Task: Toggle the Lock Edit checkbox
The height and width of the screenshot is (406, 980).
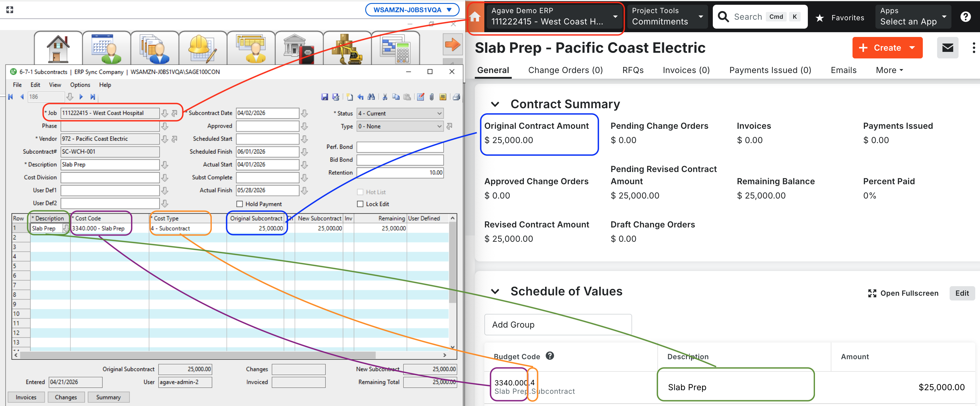Action: click(360, 204)
